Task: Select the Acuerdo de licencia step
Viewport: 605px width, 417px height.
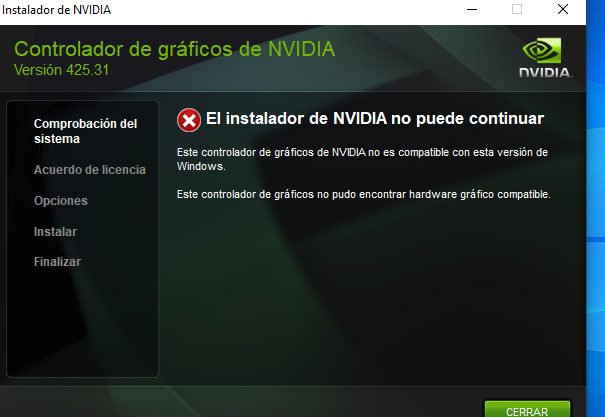Action: pyautogui.click(x=90, y=170)
